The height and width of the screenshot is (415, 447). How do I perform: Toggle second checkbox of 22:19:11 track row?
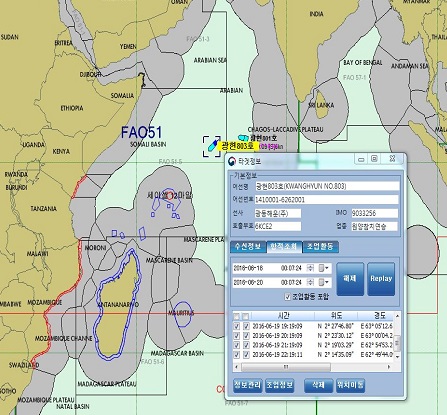coord(246,355)
